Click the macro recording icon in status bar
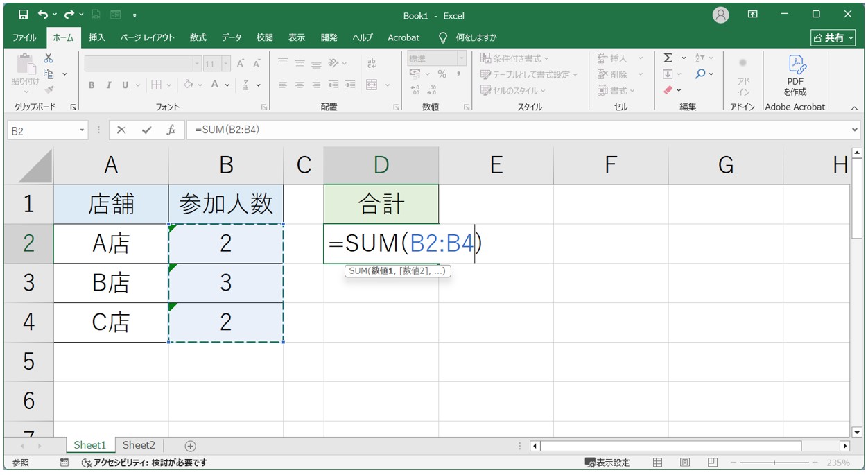This screenshot has height=475, width=868. pyautogui.click(x=64, y=463)
